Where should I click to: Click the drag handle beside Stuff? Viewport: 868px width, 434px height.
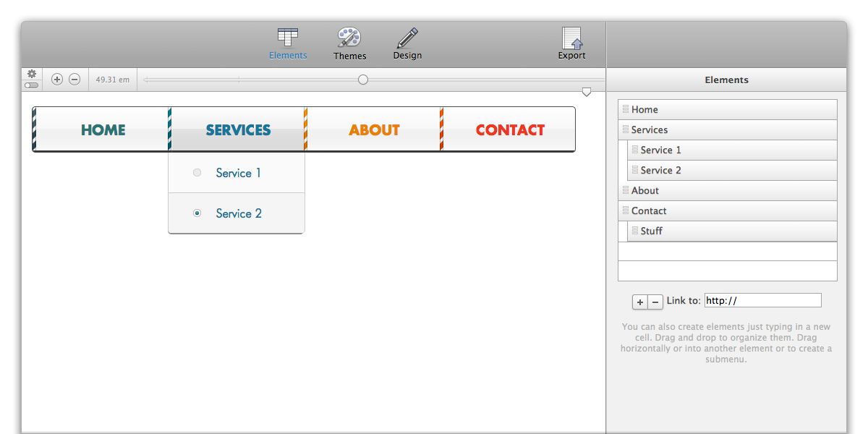click(x=635, y=231)
